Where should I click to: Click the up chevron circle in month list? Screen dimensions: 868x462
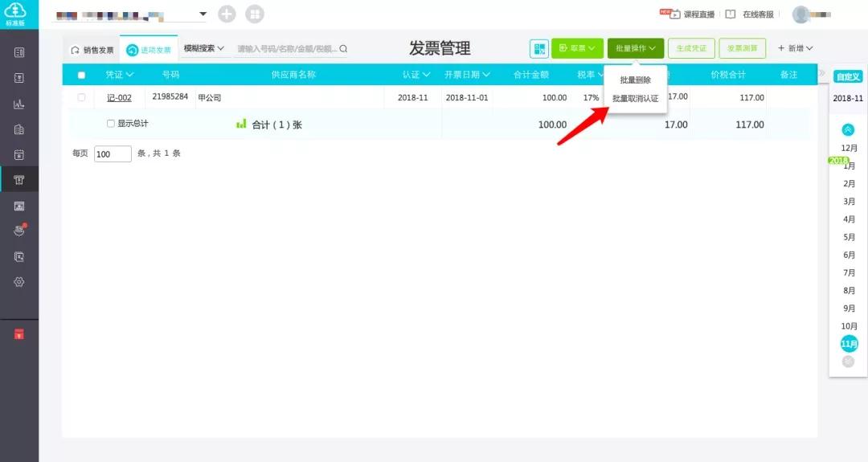(848, 130)
